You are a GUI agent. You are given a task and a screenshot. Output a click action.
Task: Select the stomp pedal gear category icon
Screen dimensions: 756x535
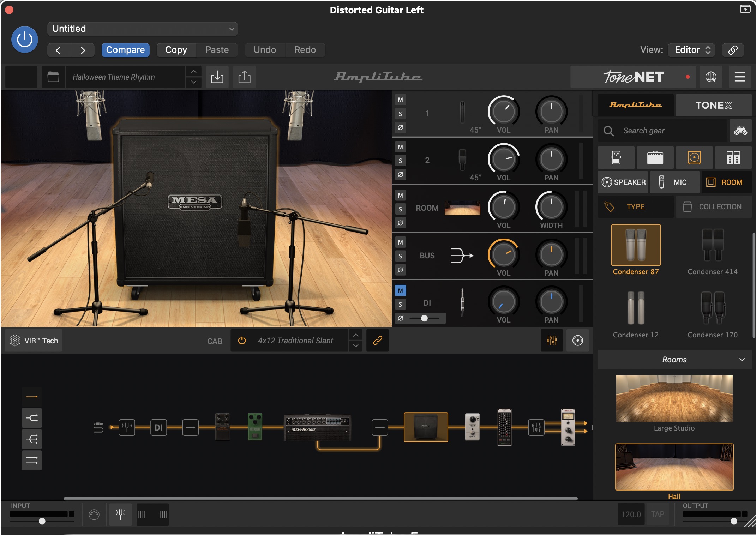[x=616, y=157]
